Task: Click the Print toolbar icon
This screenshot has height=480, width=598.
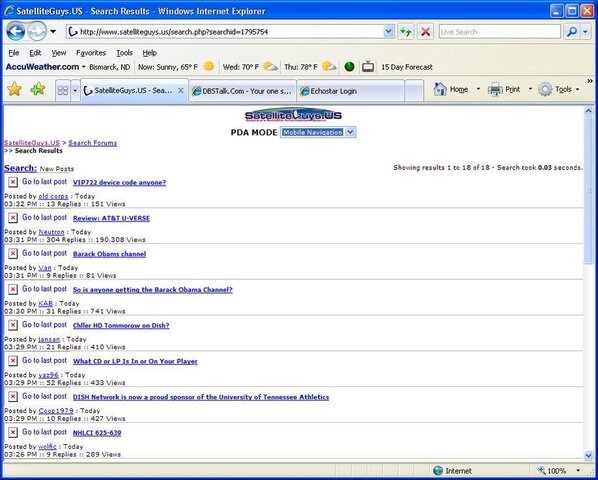Action: pyautogui.click(x=495, y=90)
